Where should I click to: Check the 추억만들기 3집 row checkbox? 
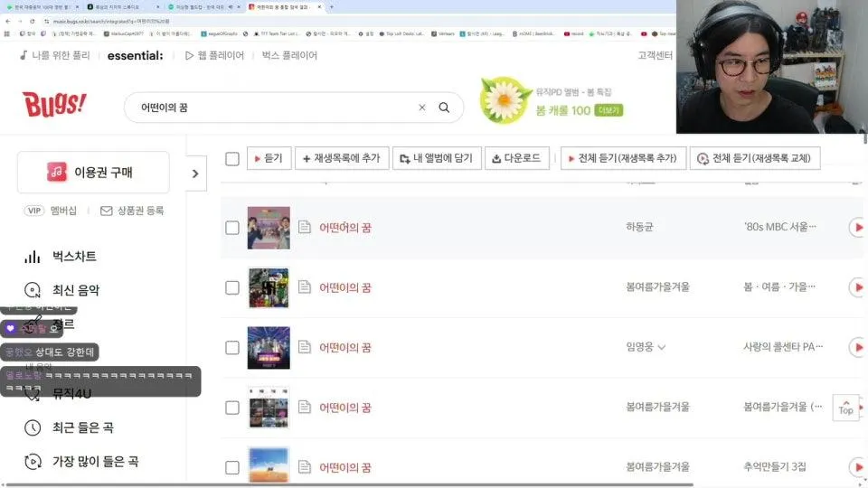pos(232,467)
